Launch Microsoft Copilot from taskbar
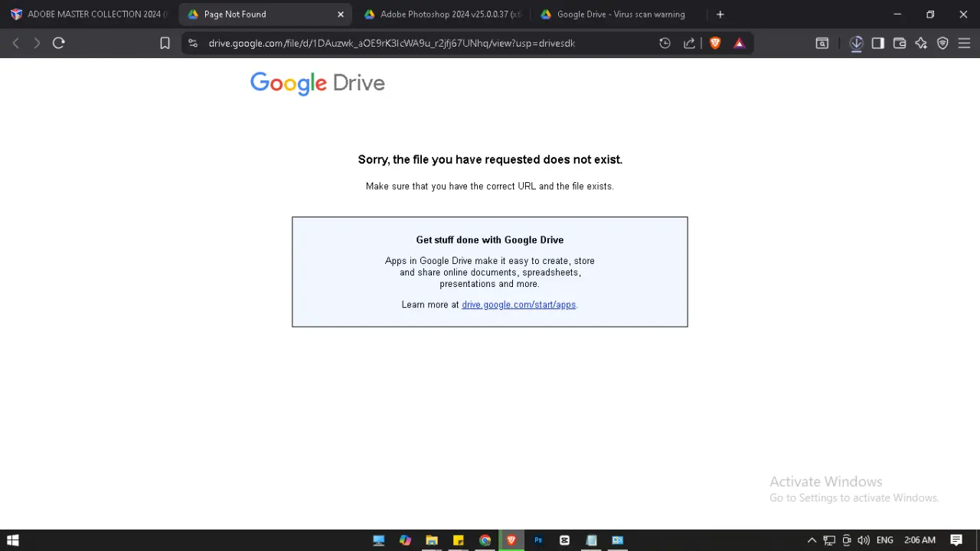 tap(405, 540)
